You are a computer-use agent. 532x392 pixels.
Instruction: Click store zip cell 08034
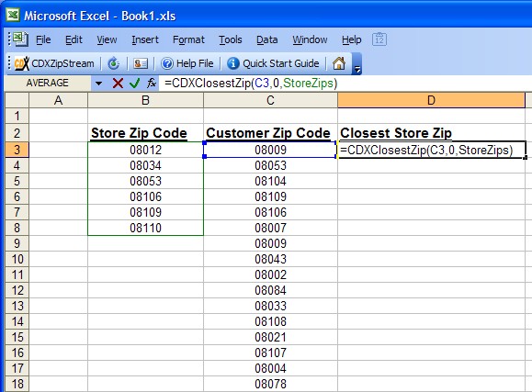pos(145,165)
